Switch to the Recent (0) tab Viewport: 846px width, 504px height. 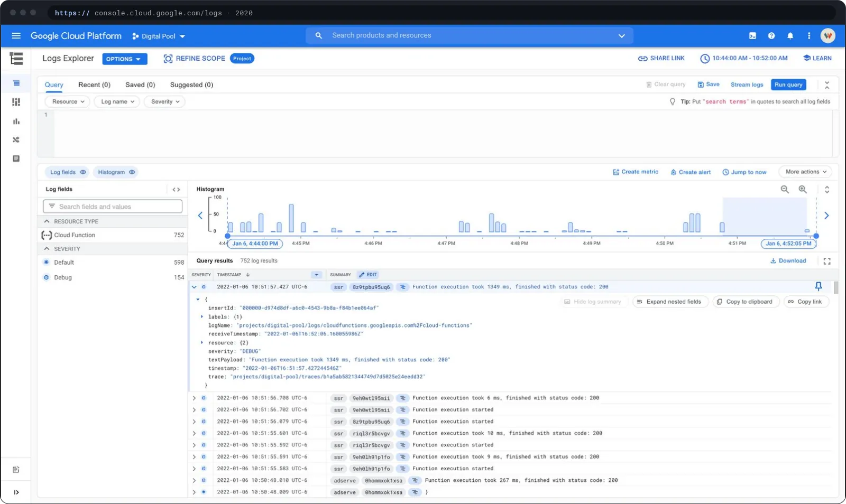pyautogui.click(x=94, y=85)
